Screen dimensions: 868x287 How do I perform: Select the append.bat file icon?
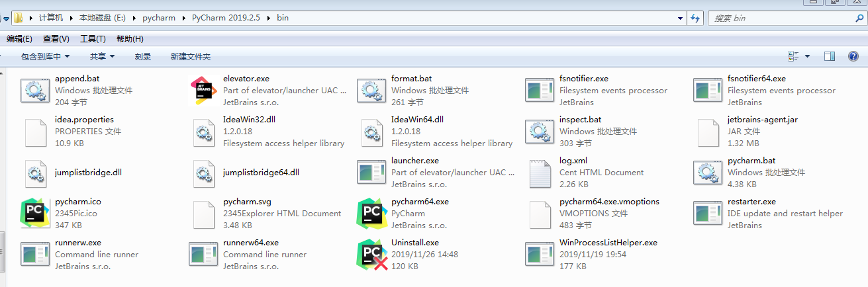(34, 91)
